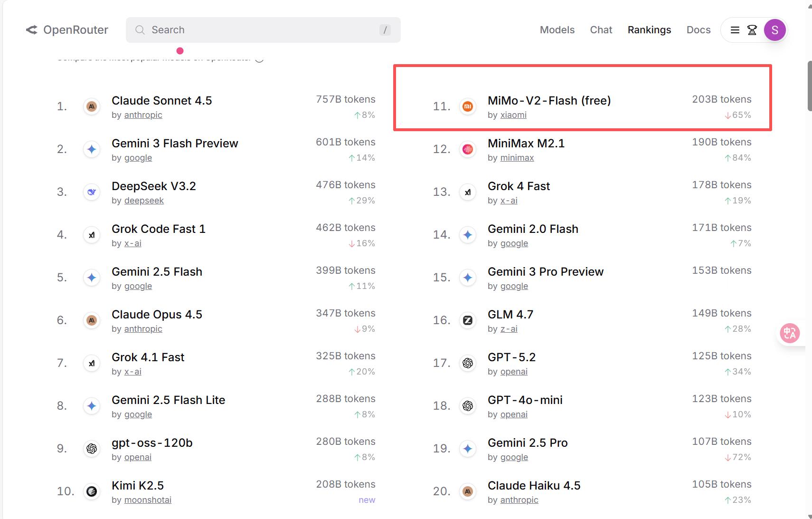Click the Google icon beside Gemini 3 Pro Preview
Viewport: 812px width, 519px height.
[468, 278]
